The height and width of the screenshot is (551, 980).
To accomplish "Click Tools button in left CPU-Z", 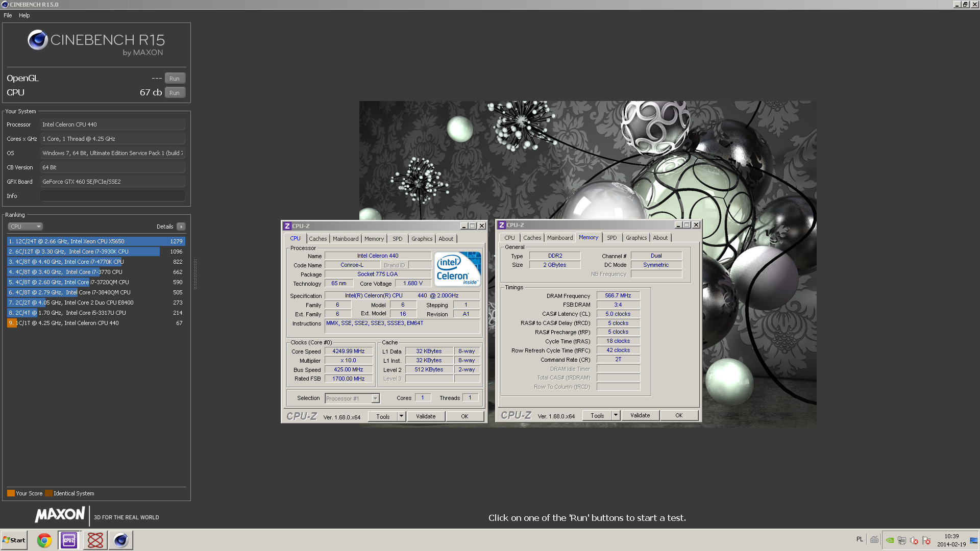I will click(383, 417).
